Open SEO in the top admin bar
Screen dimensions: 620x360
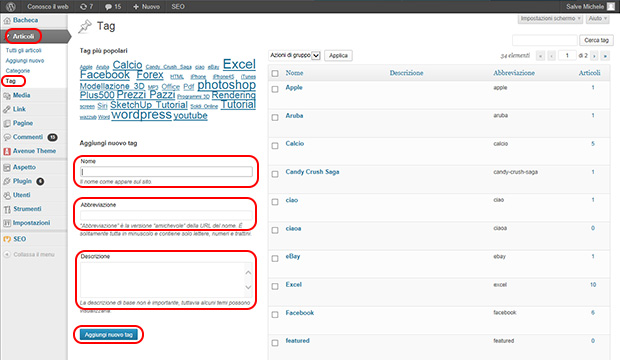(178, 6)
